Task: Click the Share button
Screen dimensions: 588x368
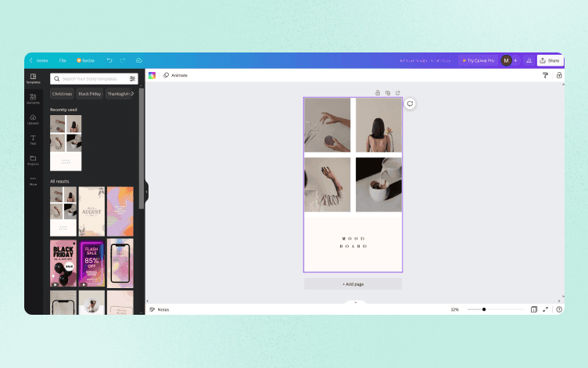Action: click(x=550, y=60)
